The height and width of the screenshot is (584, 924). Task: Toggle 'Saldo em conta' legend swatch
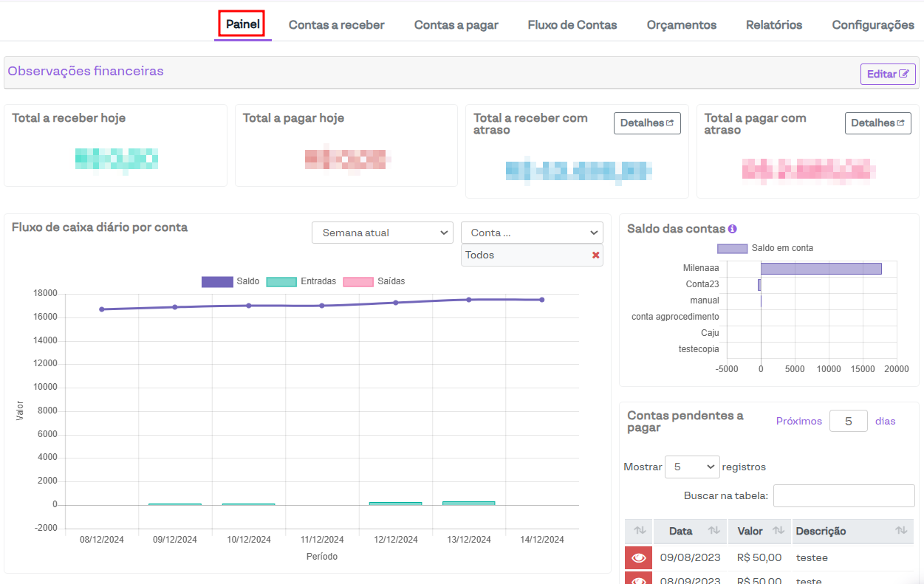[732, 248]
